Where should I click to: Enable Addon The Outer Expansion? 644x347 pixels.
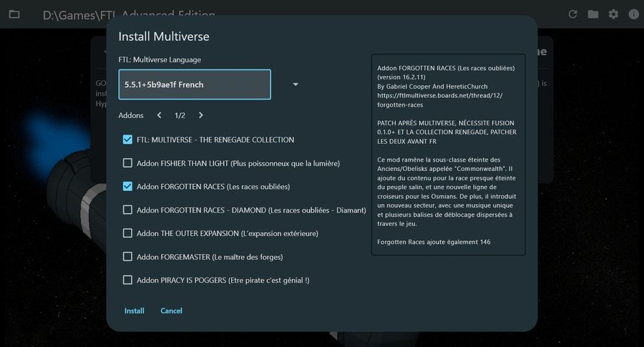128,233
